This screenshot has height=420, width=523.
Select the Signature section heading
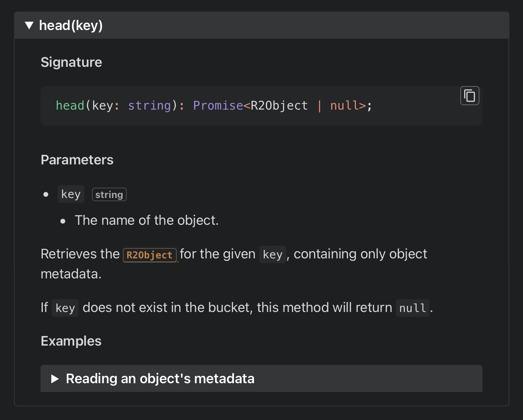71,62
